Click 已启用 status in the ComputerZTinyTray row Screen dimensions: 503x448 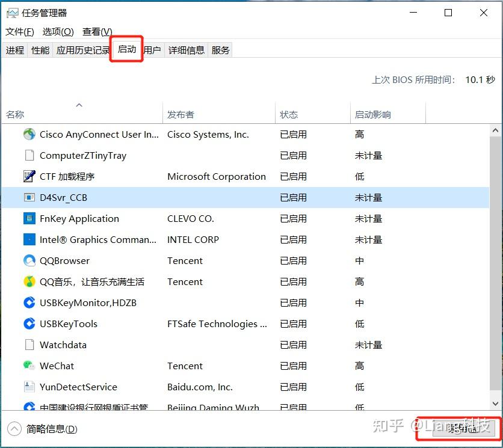pos(293,156)
